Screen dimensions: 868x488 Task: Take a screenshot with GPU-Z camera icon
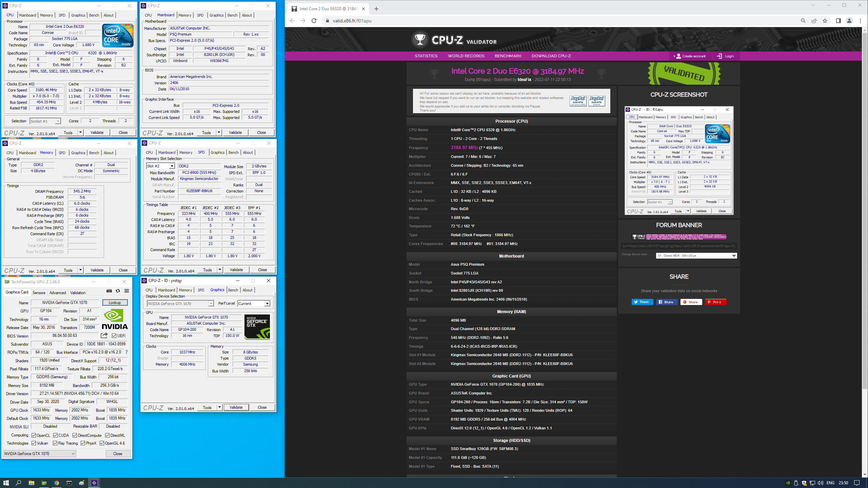click(109, 291)
